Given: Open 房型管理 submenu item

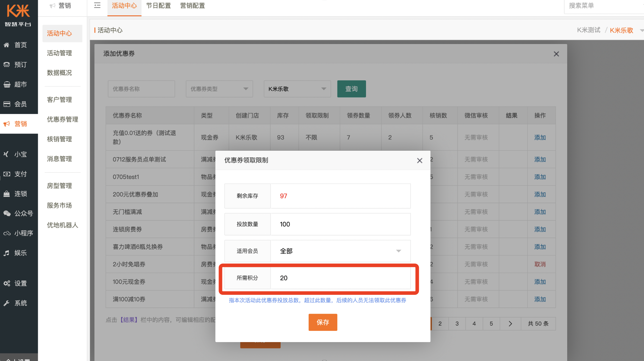Looking at the screenshot, I should pos(59,186).
